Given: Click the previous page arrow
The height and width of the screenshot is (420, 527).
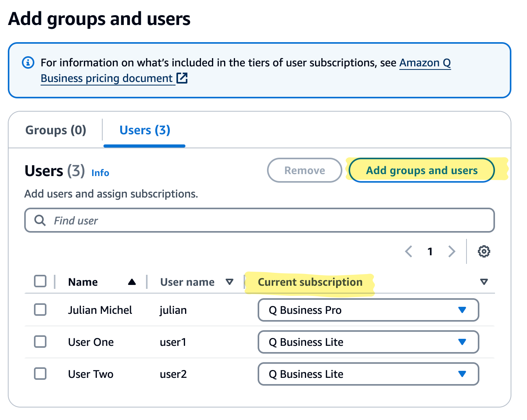Looking at the screenshot, I should 409,251.
